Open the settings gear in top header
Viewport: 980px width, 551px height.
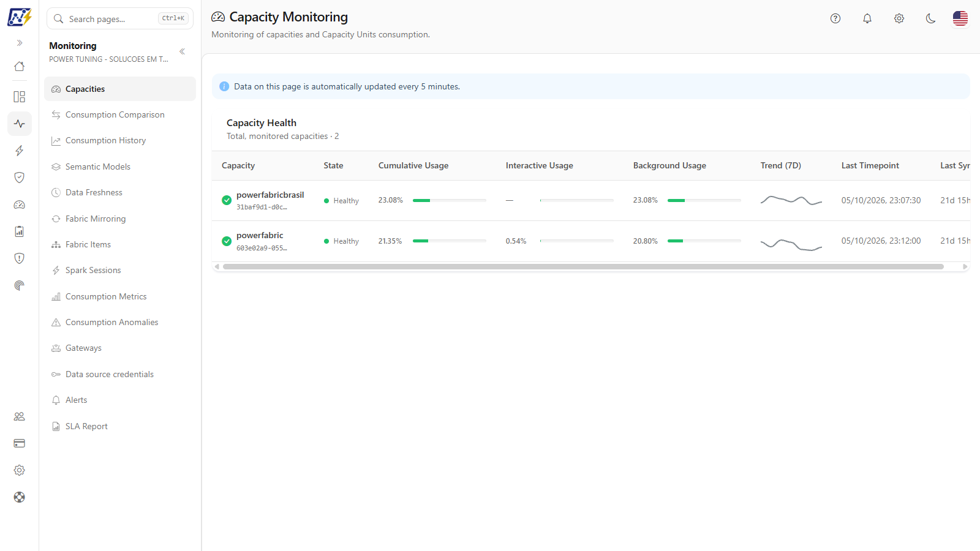pos(899,18)
